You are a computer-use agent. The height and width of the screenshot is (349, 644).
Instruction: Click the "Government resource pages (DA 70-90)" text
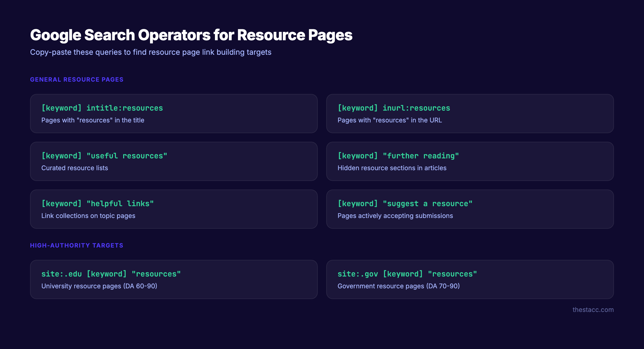[x=398, y=286]
